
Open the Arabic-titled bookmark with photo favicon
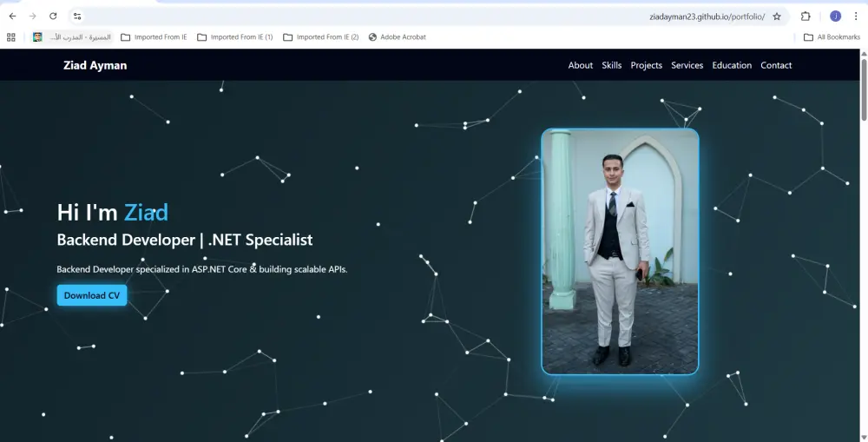point(72,37)
